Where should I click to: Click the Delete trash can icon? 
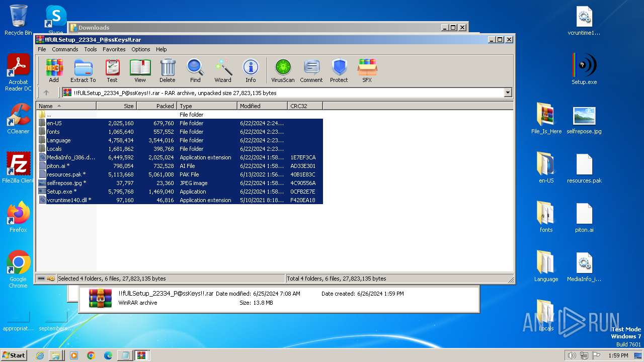click(168, 70)
